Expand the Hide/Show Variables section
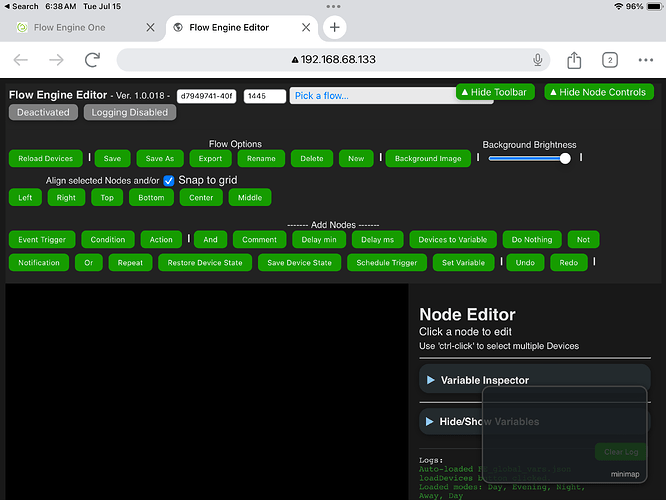The height and width of the screenshot is (500, 666). (535, 421)
